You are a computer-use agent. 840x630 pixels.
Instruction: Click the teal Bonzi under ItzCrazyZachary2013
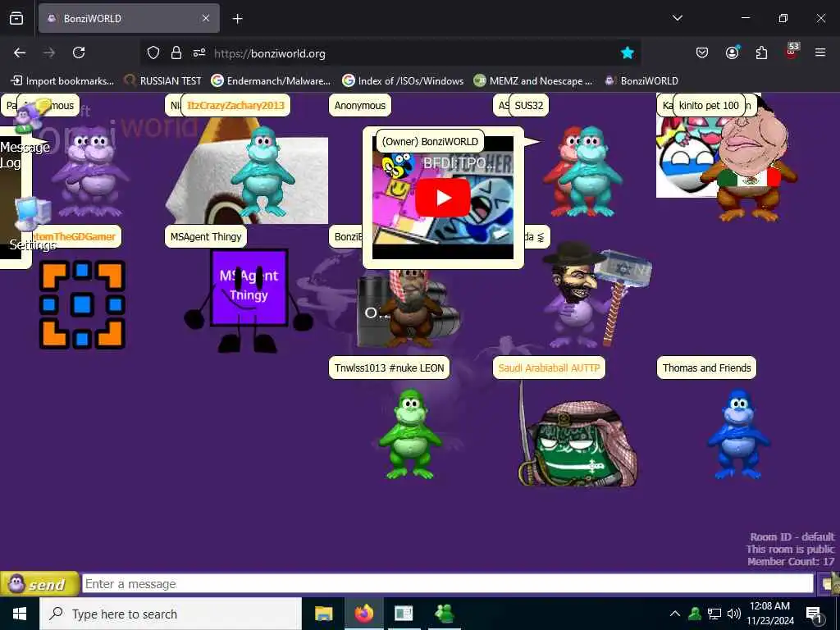pos(262,171)
